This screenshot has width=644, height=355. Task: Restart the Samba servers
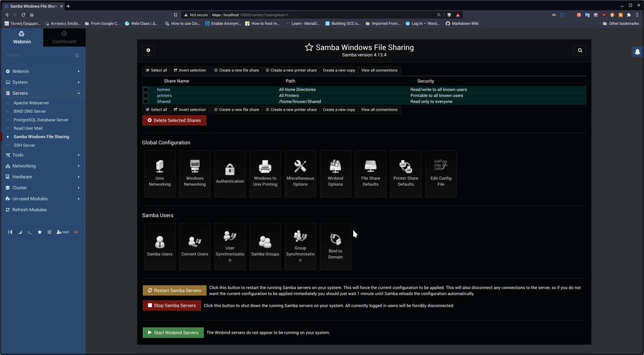[x=174, y=289]
